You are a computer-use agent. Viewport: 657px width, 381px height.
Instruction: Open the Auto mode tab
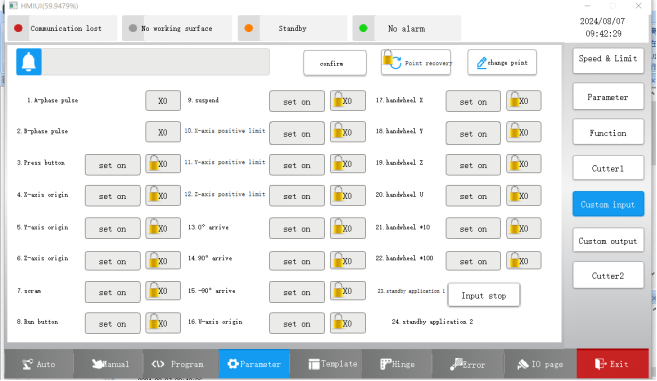[x=39, y=364]
